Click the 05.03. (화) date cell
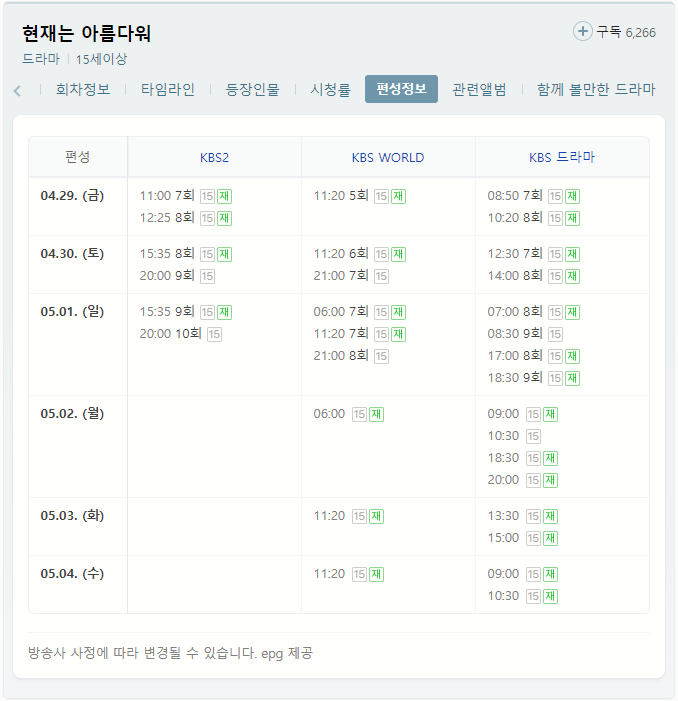 coord(72,515)
